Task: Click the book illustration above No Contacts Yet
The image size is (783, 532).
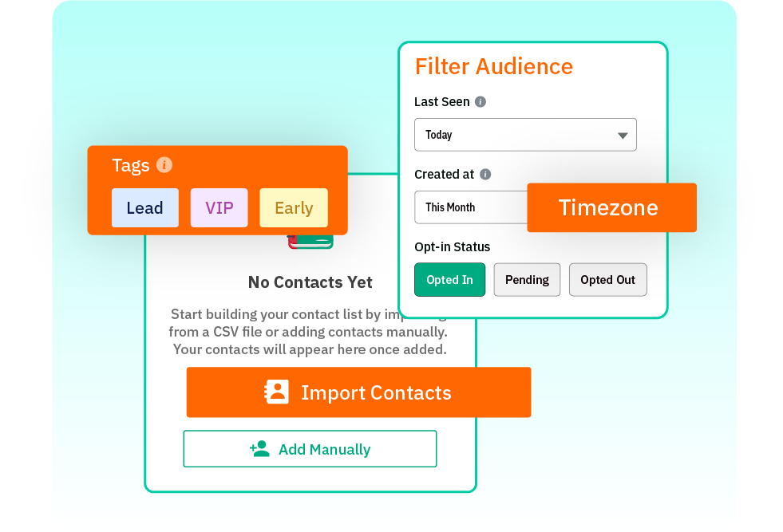Action: [x=311, y=241]
